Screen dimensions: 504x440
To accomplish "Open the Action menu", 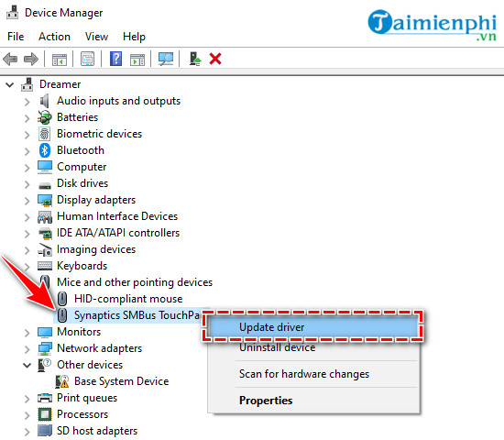I will click(54, 37).
